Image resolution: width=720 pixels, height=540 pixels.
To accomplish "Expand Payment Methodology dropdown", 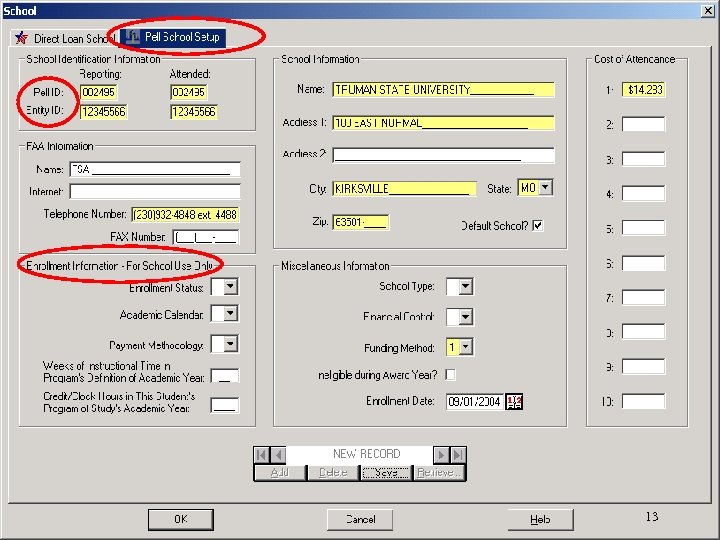I will pos(231,344).
